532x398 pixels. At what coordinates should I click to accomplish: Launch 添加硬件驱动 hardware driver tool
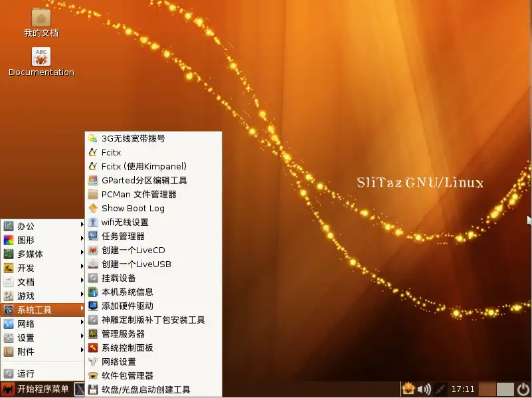[x=153, y=306]
